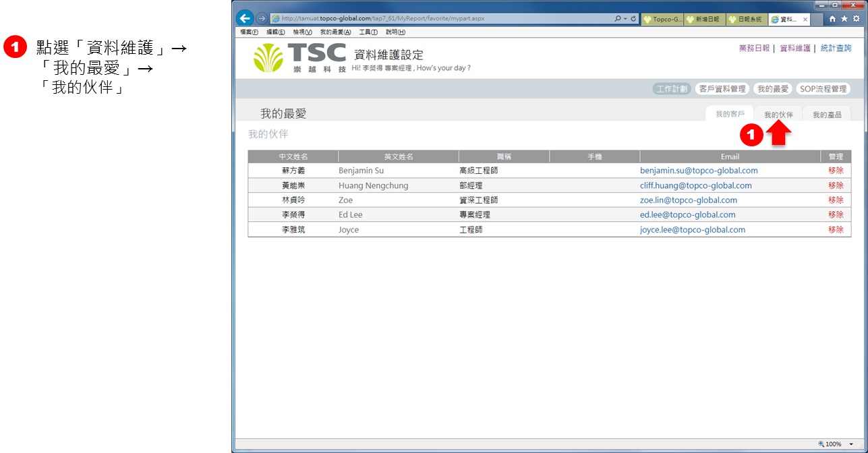Click the refresh icon in address bar
868x453 pixels.
634,19
